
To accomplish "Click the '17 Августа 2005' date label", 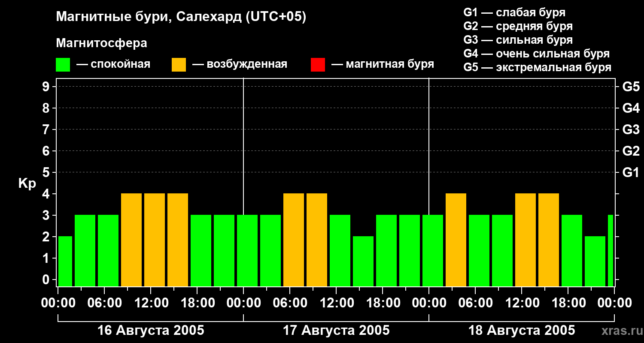I will point(336,331).
